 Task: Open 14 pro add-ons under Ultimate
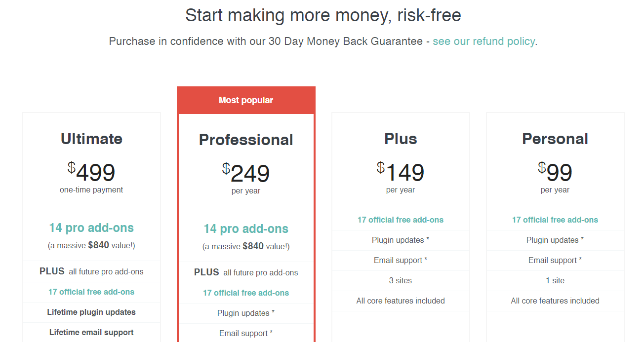tap(91, 228)
